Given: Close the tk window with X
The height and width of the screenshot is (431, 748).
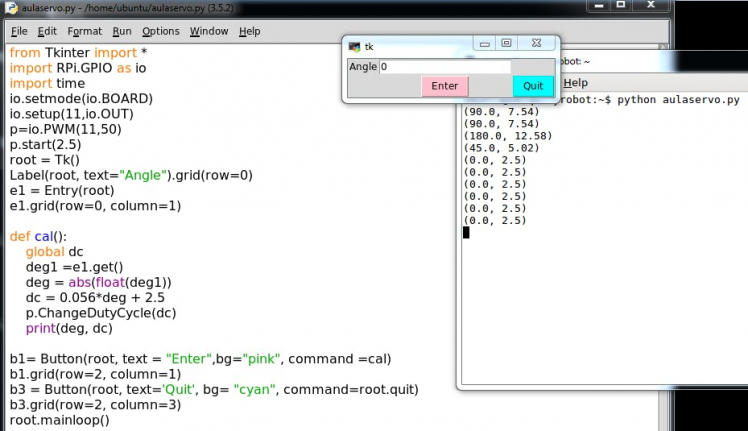Looking at the screenshot, I should click(534, 44).
